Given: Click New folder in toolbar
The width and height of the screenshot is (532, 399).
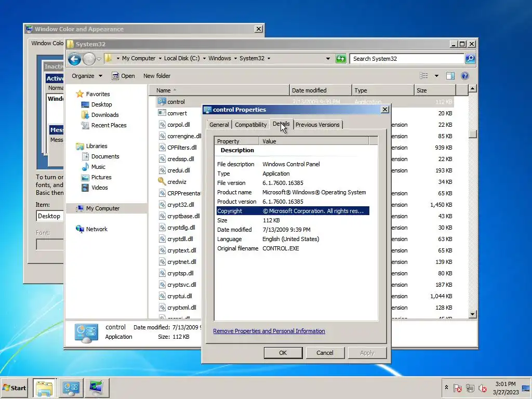Looking at the screenshot, I should 157,76.
